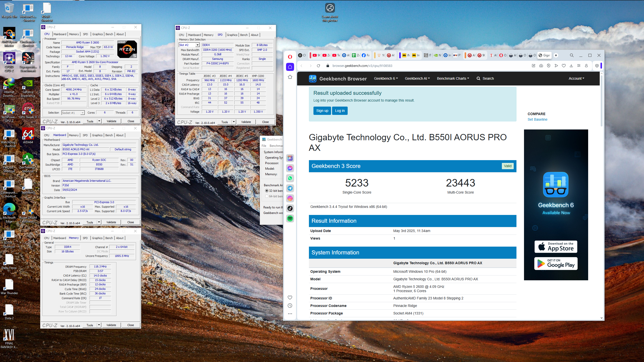Screen dimensions: 644x362
Task: Open AIDA64 desktop shortcut
Action: pos(28,136)
